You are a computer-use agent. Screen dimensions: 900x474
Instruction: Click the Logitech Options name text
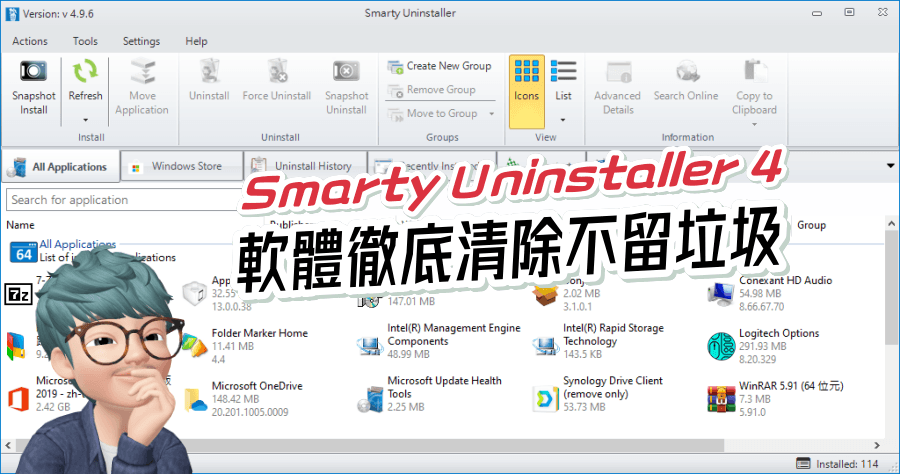pos(779,333)
